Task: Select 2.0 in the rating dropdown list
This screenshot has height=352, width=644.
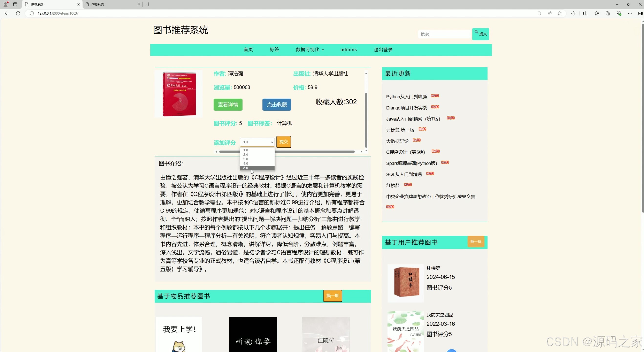Action: [245, 154]
